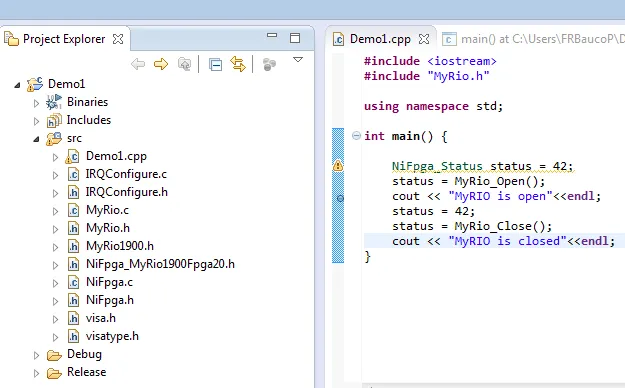Click the #include "MyRio.h" line
This screenshot has height=388, width=625.
426,76
